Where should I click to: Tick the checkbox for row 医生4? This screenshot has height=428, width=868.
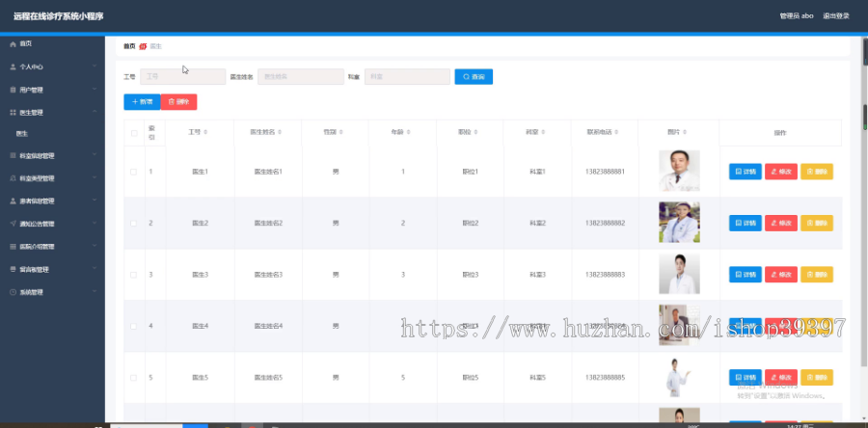[133, 326]
